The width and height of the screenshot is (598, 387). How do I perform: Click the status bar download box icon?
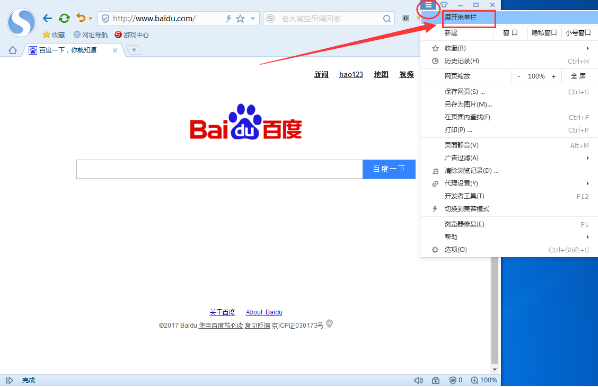[x=436, y=380]
